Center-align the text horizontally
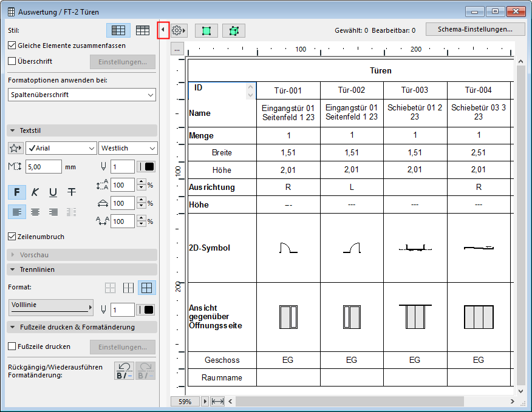The height and width of the screenshot is (412, 532). [x=35, y=212]
